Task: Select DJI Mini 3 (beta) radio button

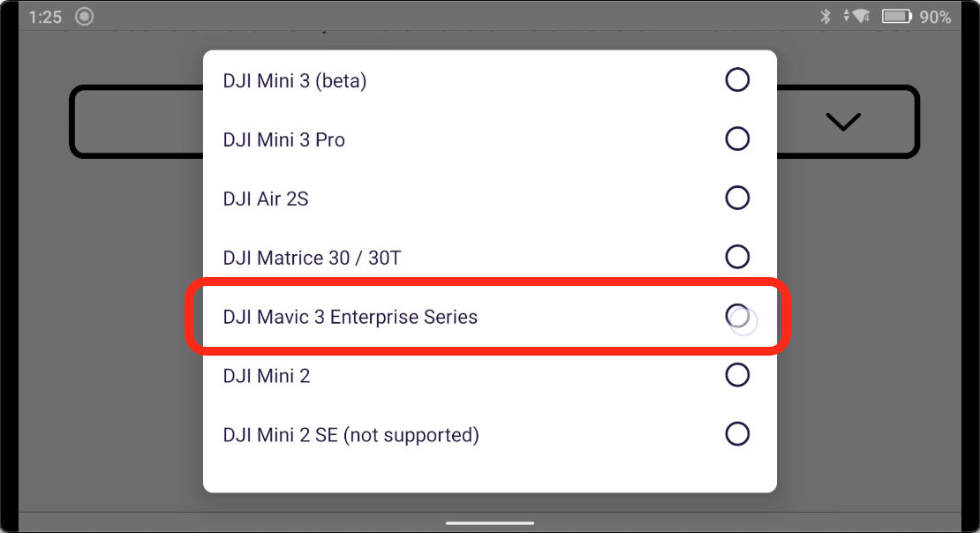Action: pyautogui.click(x=737, y=80)
